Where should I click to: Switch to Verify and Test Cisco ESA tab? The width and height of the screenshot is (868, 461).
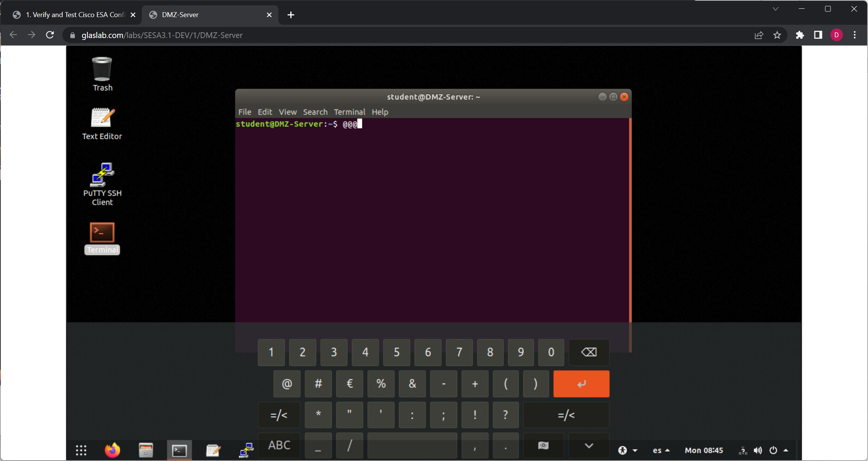75,14
